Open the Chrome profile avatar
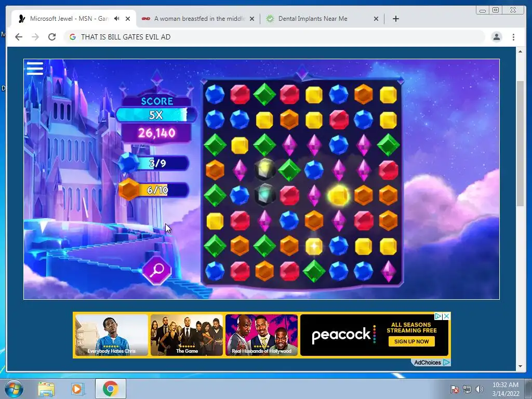Image resolution: width=532 pixels, height=399 pixels. point(496,37)
